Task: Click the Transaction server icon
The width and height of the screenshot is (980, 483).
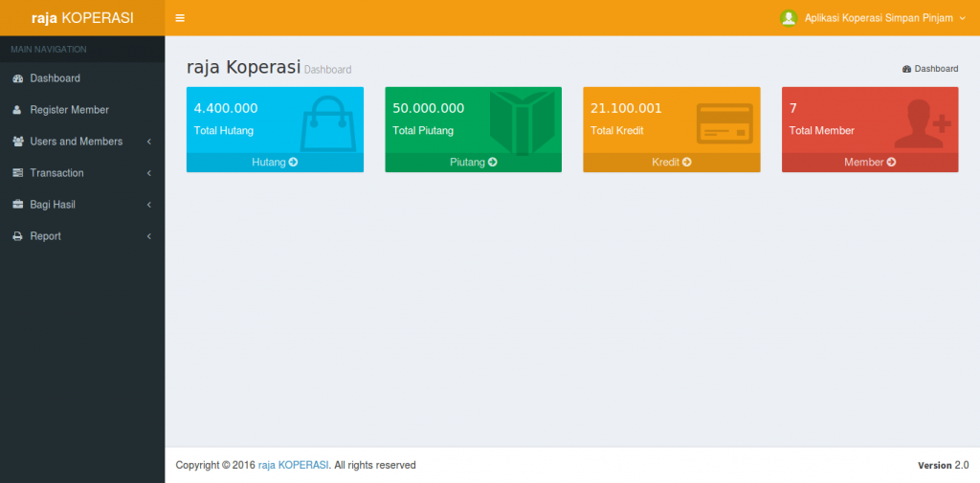Action: (17, 173)
